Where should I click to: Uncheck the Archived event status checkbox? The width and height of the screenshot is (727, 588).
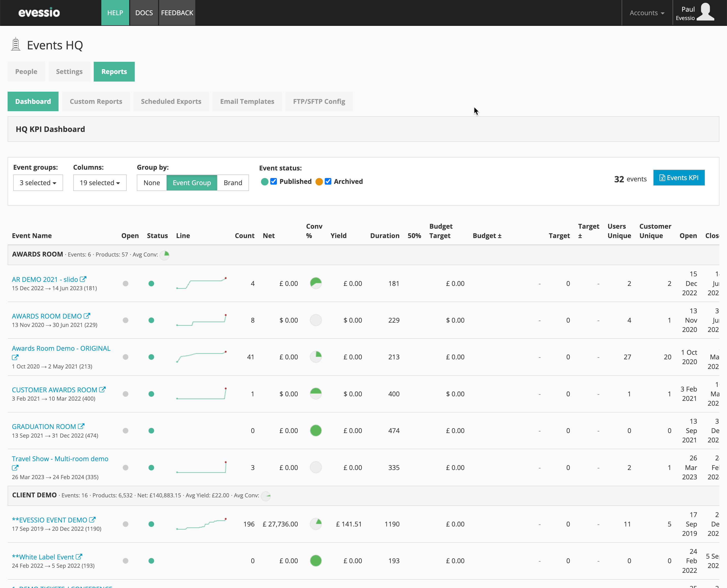328,181
